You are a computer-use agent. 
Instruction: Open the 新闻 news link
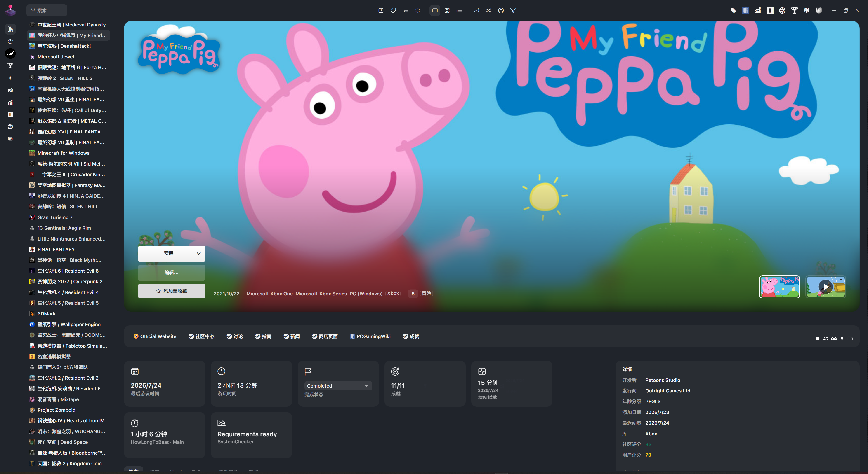[291, 336]
